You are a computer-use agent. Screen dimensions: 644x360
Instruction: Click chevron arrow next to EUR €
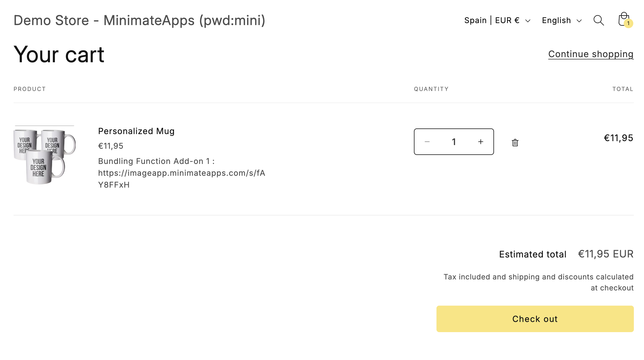coord(528,21)
